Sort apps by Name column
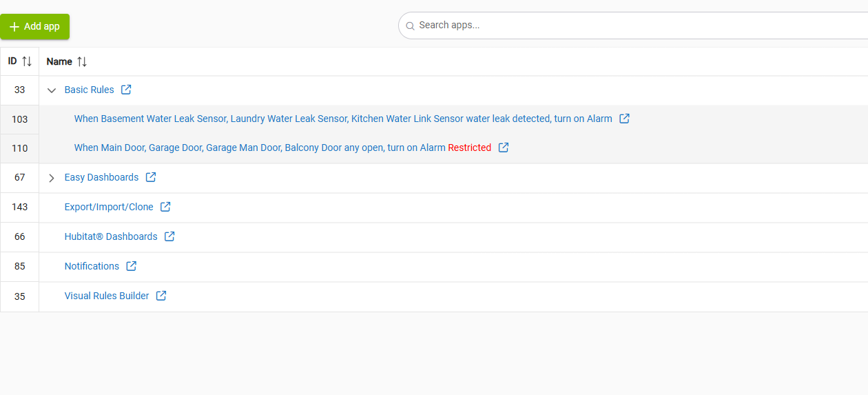 pyautogui.click(x=82, y=61)
